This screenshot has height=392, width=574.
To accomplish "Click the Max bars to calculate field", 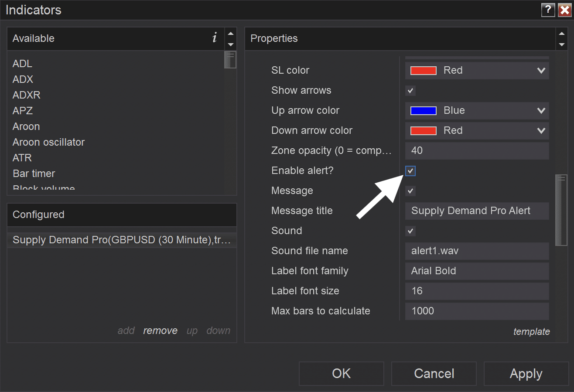I will [x=477, y=311].
